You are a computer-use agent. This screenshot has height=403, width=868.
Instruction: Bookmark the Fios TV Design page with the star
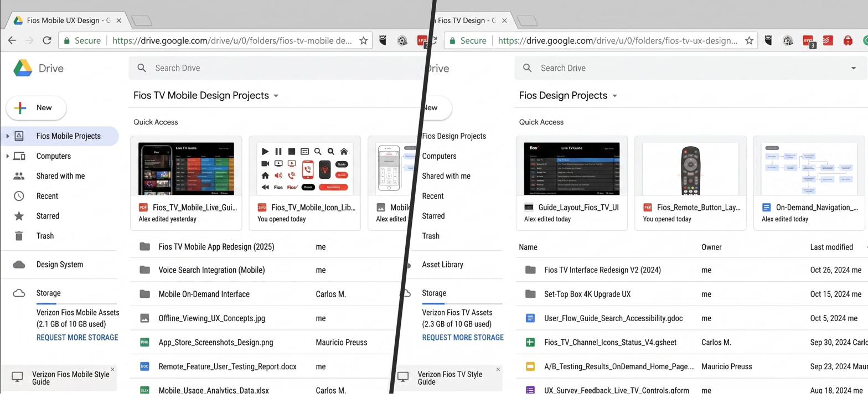(x=749, y=40)
